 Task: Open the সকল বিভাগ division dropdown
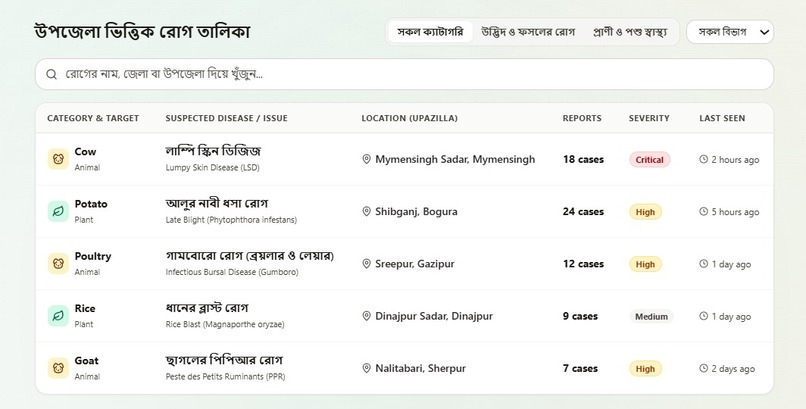[x=730, y=32]
